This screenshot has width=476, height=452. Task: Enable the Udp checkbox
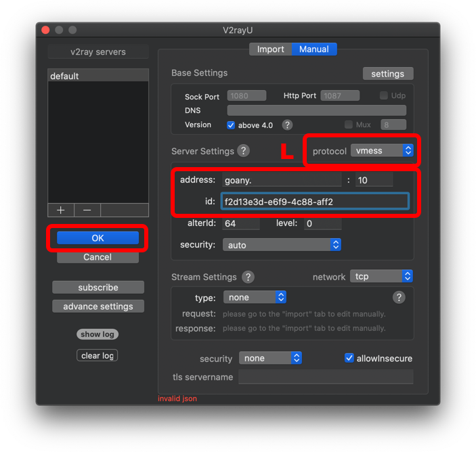pos(384,95)
